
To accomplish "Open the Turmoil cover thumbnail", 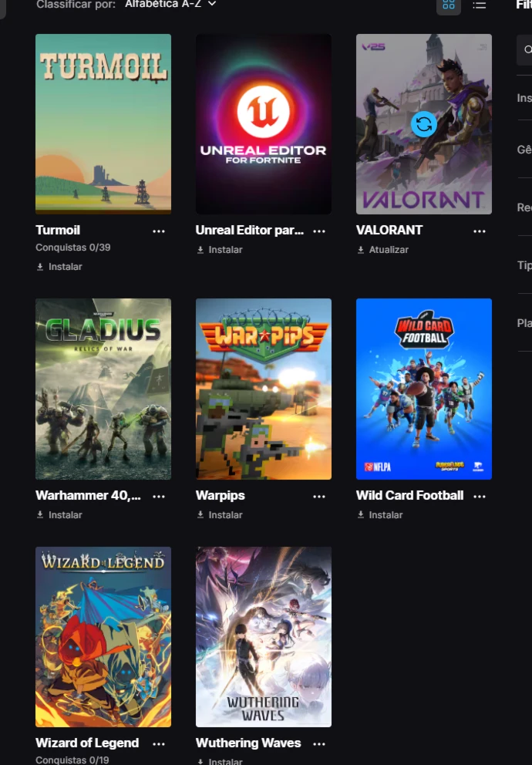I will point(103,124).
